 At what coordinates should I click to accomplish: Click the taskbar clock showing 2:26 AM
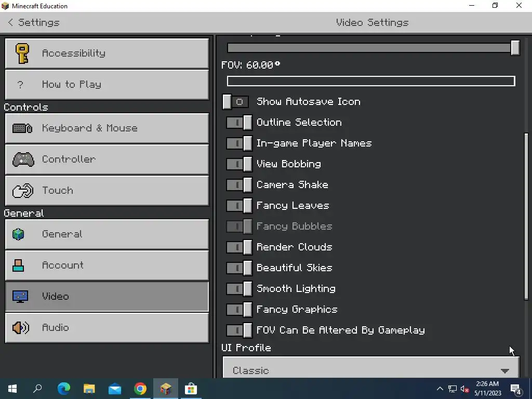tap(487, 389)
